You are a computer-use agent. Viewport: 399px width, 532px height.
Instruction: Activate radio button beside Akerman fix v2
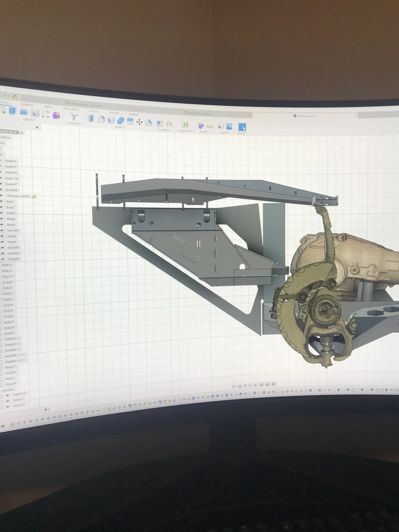(x=22, y=133)
